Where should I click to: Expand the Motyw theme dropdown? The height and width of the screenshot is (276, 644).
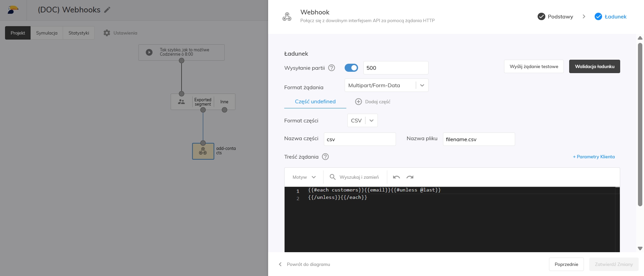click(304, 177)
